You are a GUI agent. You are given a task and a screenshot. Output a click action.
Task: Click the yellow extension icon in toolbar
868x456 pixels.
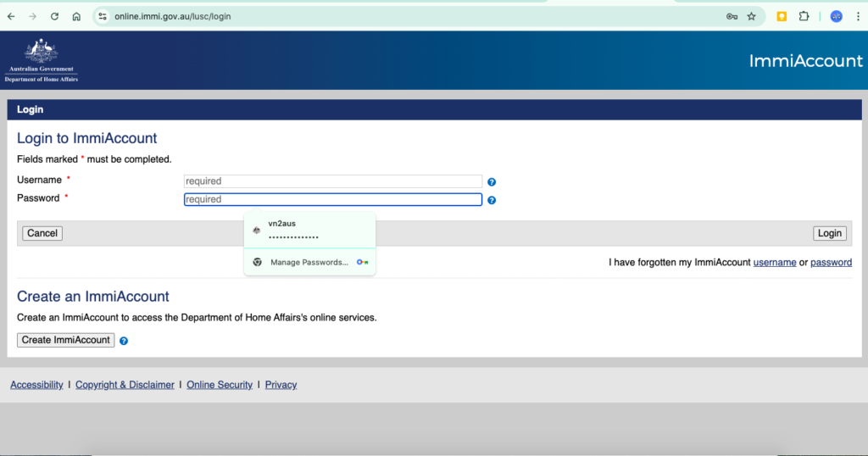tap(782, 16)
